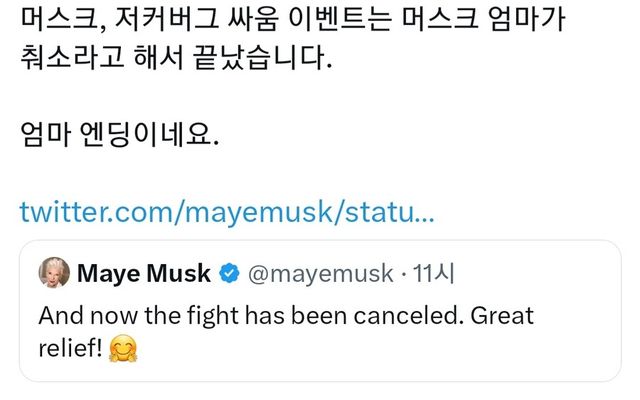
Task: Click the word "relief!" in quoted tweet
Action: [71, 350]
